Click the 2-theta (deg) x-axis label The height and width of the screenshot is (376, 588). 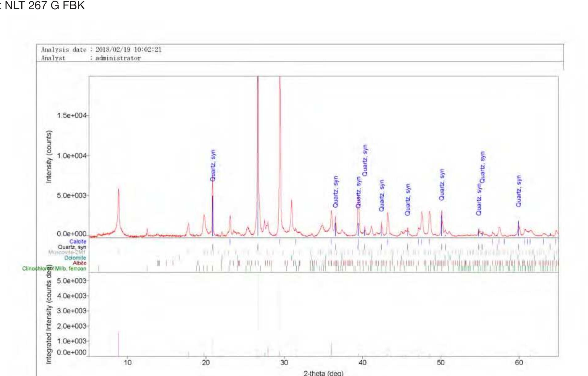pos(323,373)
